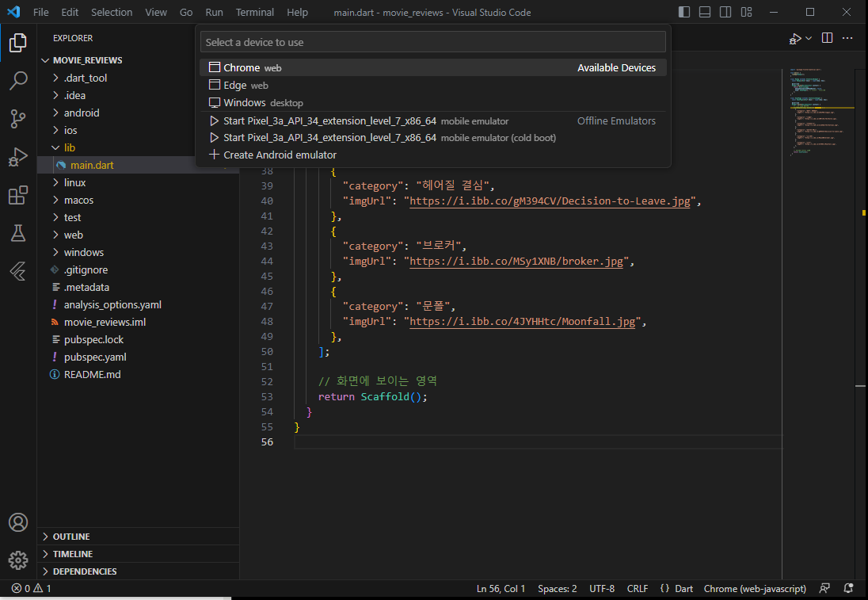Expand the .idea folder

point(139,95)
